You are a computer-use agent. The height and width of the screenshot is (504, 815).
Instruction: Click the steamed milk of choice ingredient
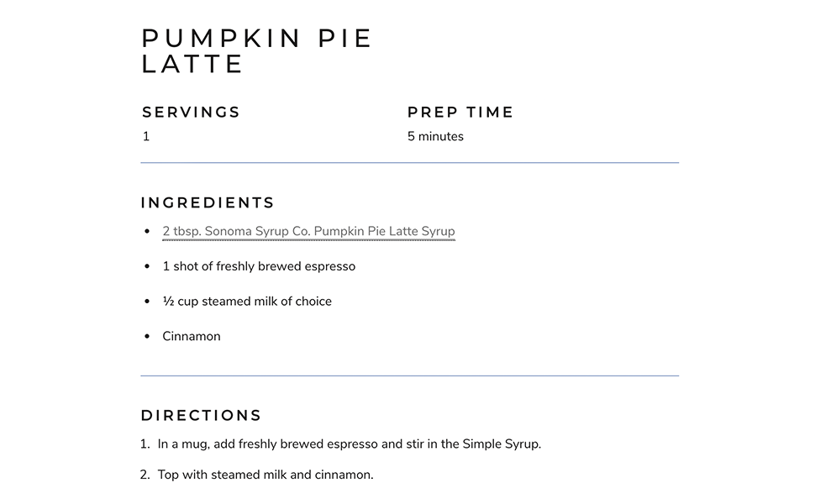pos(247,302)
